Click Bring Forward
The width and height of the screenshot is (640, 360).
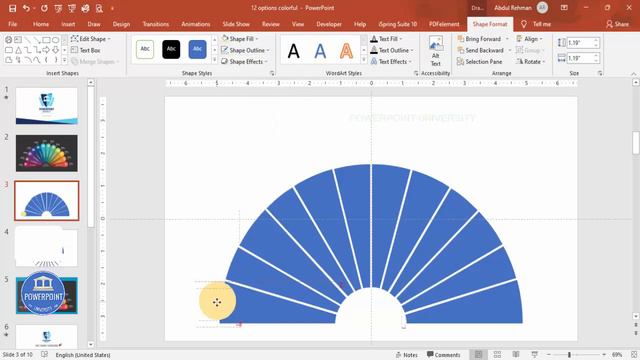(x=479, y=39)
